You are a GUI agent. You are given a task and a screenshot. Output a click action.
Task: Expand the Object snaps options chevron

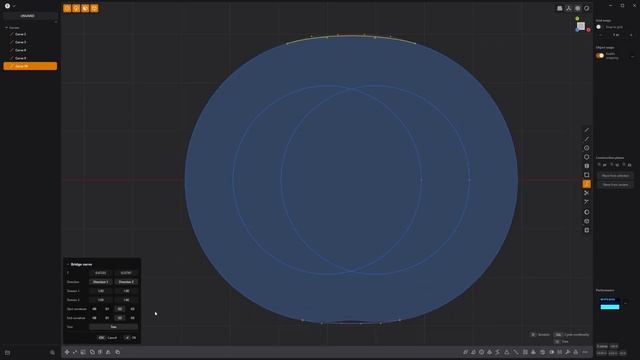click(x=633, y=56)
